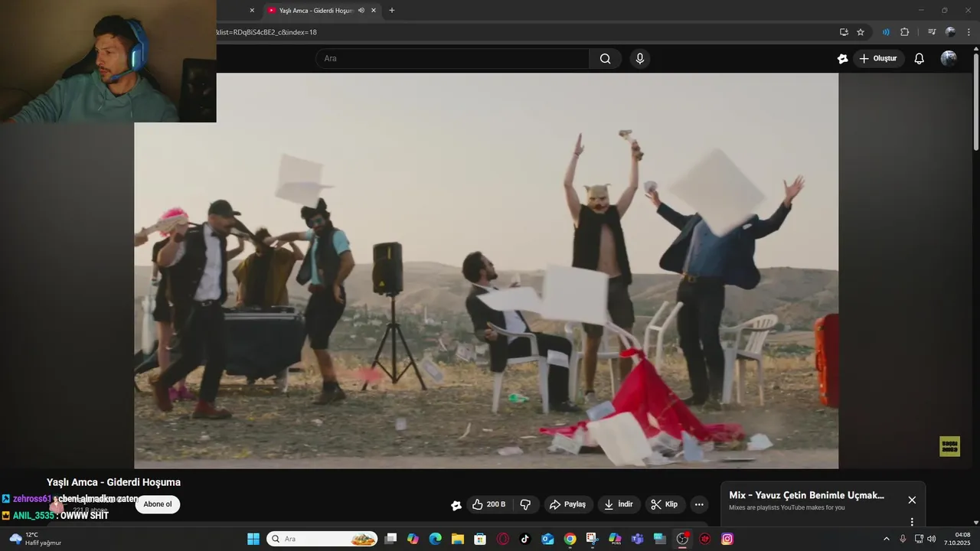Click the Paylaş share button
The image size is (980, 551).
(x=568, y=504)
